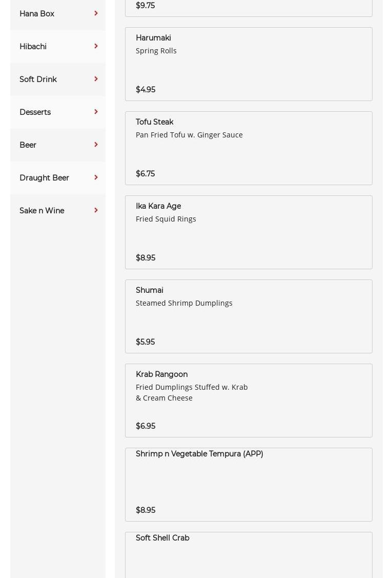Click the Desserts chevron icon
Viewport: 392px width, 578px height.
96,112
